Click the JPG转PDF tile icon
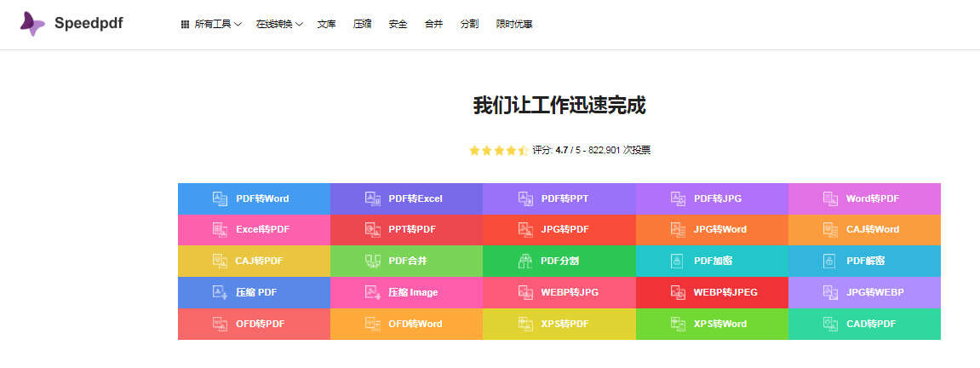The height and width of the screenshot is (368, 980). click(525, 229)
